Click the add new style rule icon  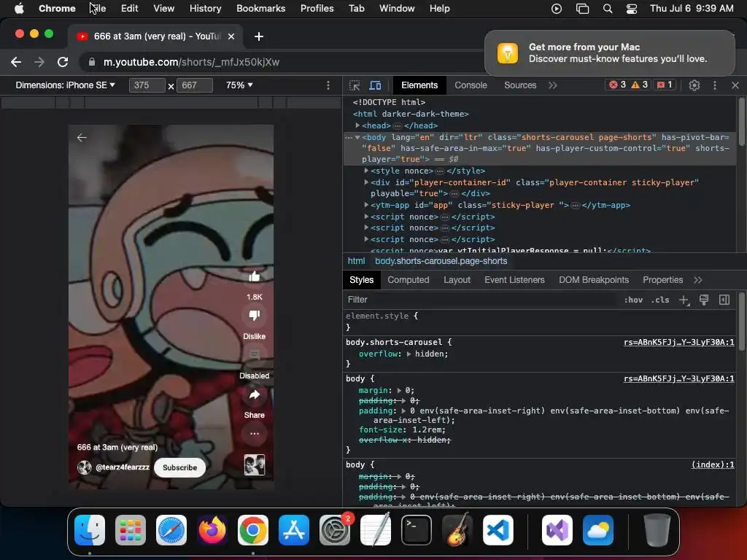(684, 300)
